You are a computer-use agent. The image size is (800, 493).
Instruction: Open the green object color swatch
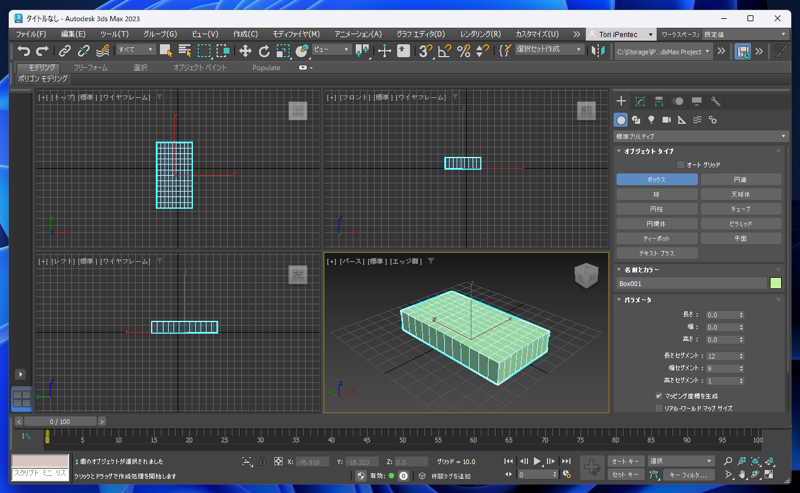click(776, 283)
